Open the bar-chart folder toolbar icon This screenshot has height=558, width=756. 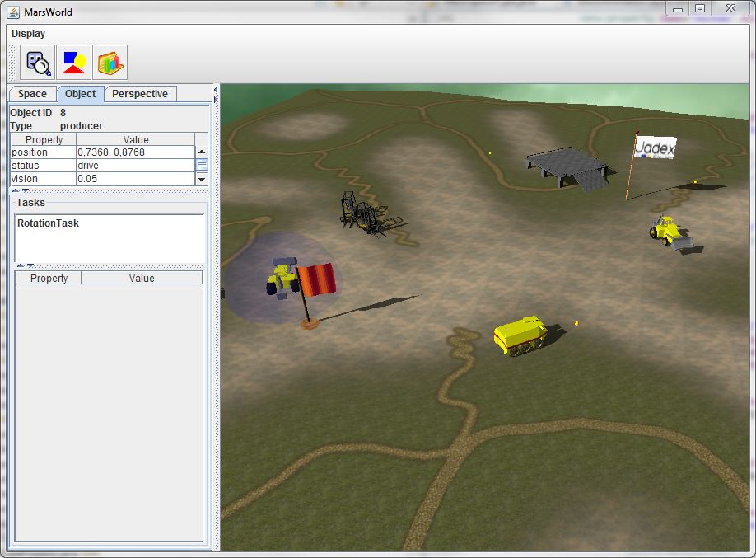110,63
